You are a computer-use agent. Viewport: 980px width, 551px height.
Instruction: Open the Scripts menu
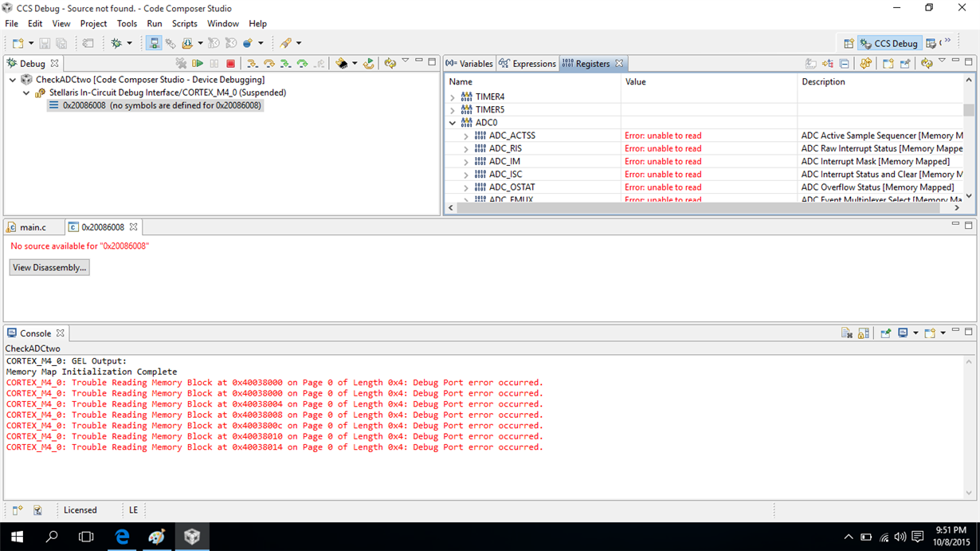(x=184, y=24)
